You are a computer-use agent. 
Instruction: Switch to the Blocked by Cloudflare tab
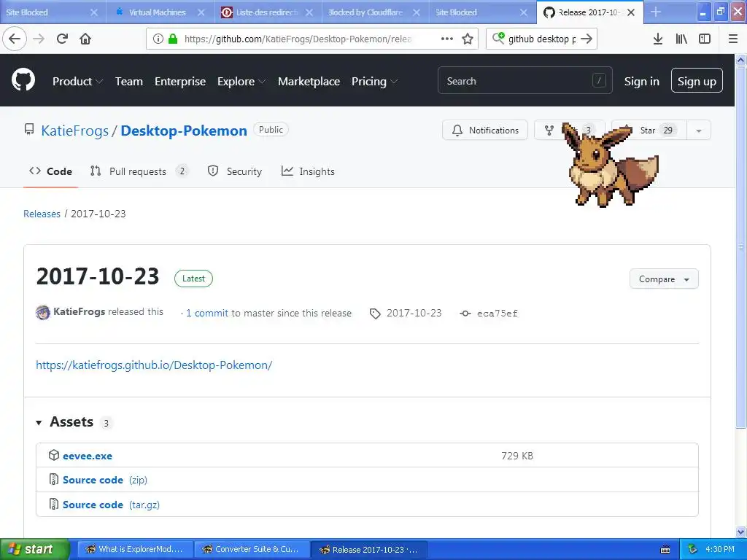tap(365, 12)
